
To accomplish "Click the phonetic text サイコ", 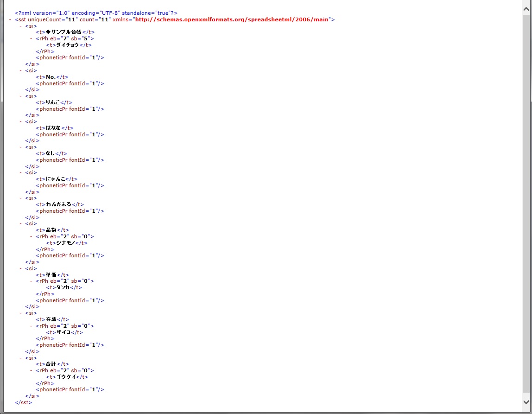I will (x=63, y=332).
